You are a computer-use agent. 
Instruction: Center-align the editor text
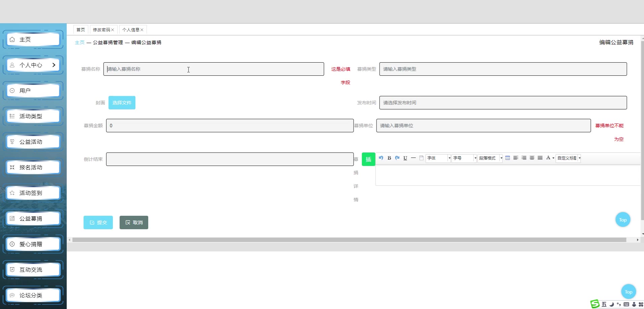(532, 158)
